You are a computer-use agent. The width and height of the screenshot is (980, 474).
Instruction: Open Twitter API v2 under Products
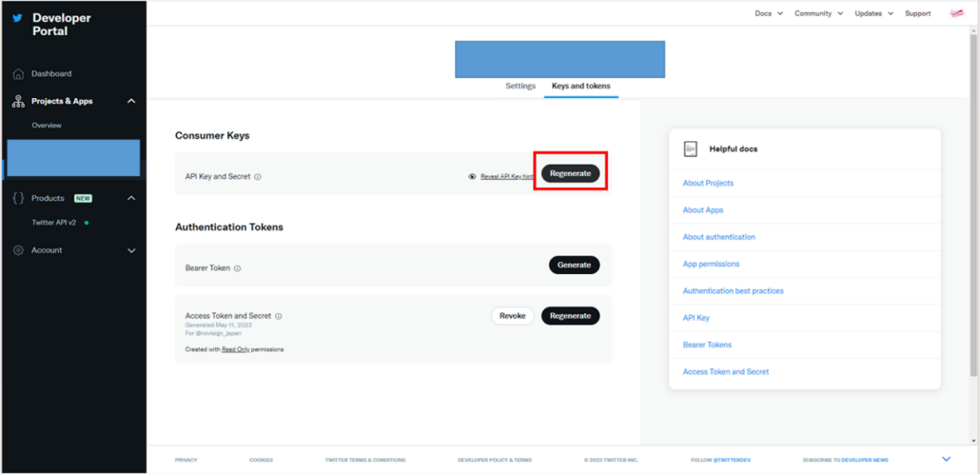(x=54, y=223)
